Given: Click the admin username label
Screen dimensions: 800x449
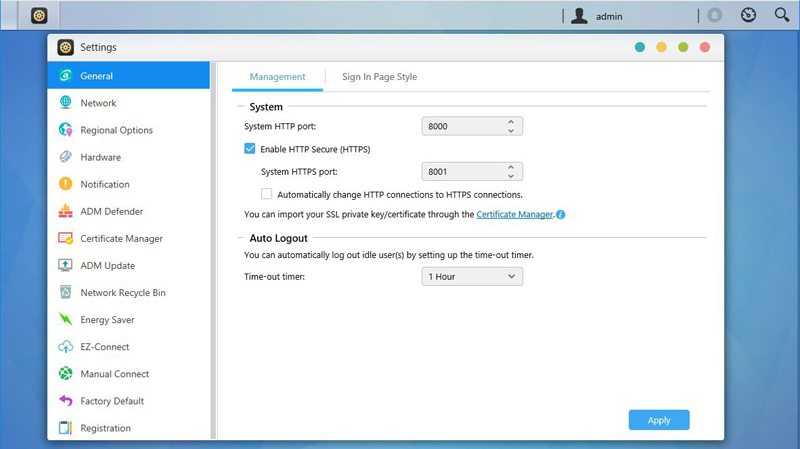Looking at the screenshot, I should (609, 16).
